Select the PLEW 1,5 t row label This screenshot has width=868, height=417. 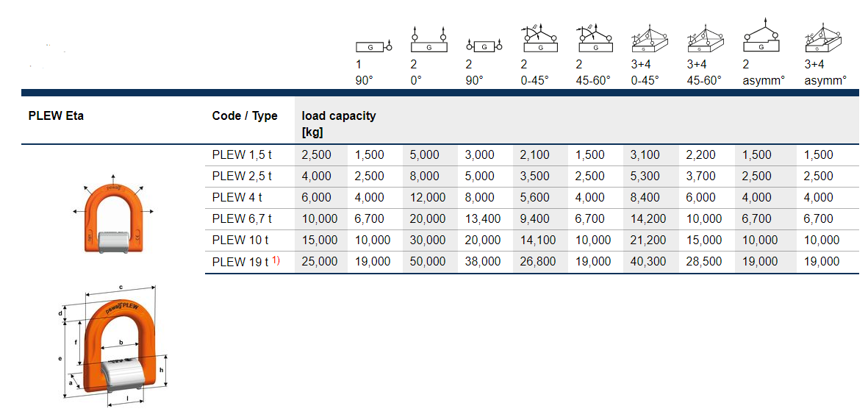point(241,155)
